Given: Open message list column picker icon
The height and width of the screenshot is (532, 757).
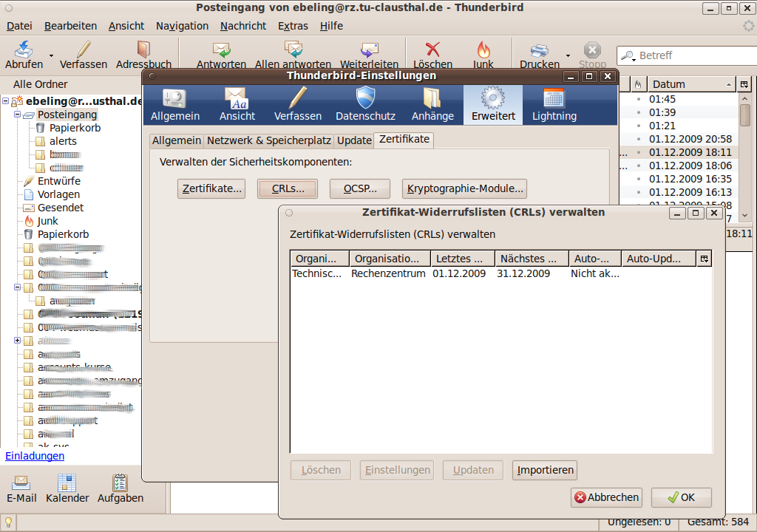Looking at the screenshot, I should (744, 84).
